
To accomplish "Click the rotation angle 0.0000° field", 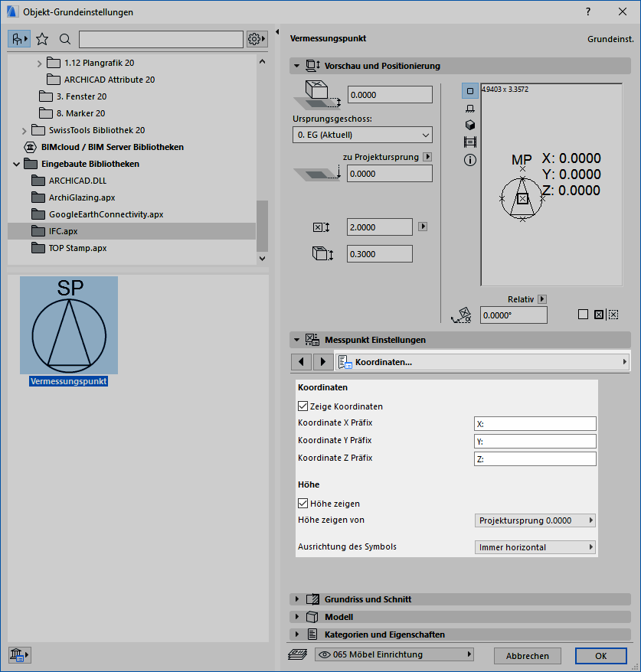I will tap(514, 315).
